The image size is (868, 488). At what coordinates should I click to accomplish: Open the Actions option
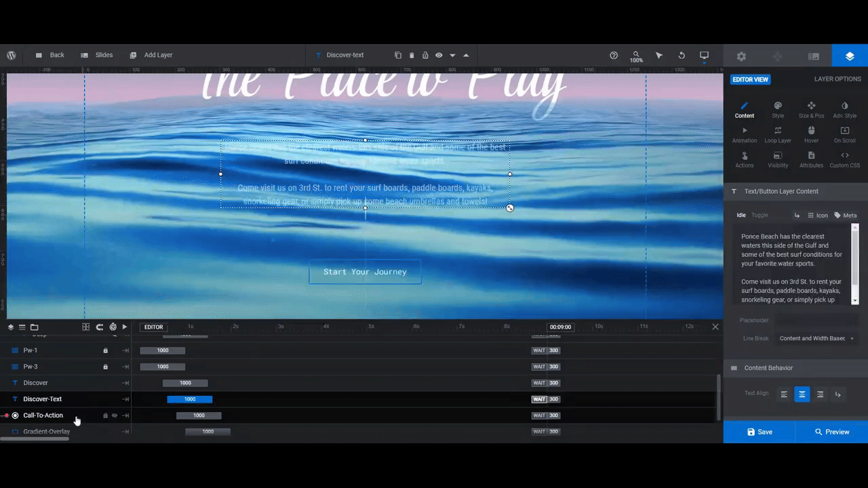pos(744,160)
